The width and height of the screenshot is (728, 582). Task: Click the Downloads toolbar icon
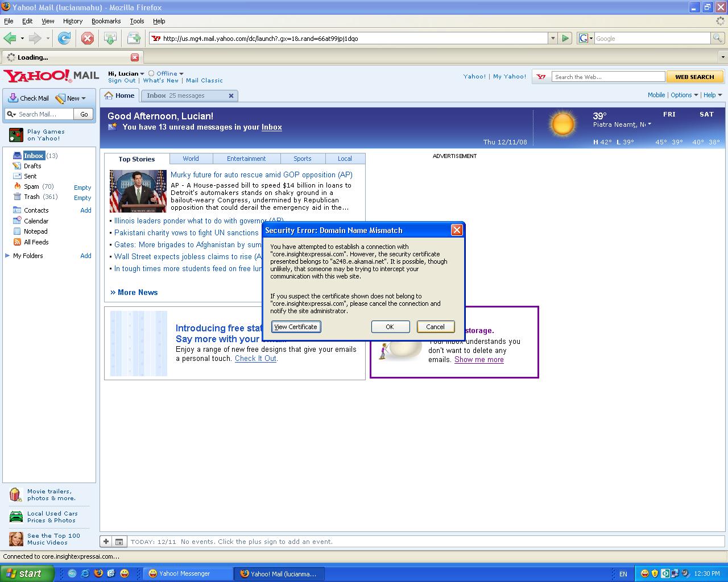click(x=110, y=38)
